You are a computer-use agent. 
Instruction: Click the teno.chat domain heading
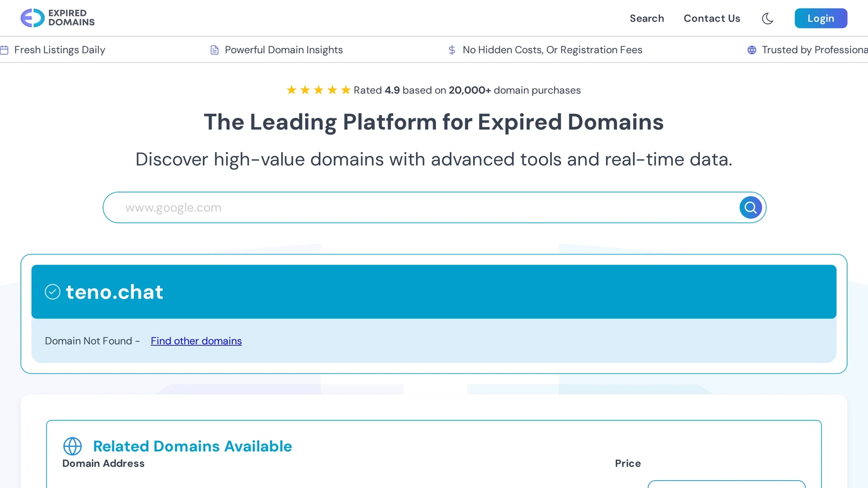click(114, 292)
